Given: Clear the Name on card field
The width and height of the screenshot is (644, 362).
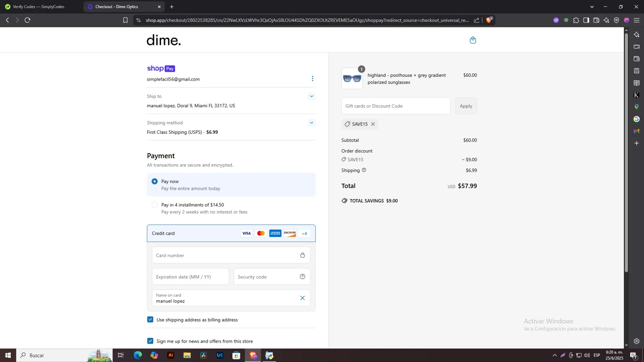Looking at the screenshot, I should pos(302,298).
